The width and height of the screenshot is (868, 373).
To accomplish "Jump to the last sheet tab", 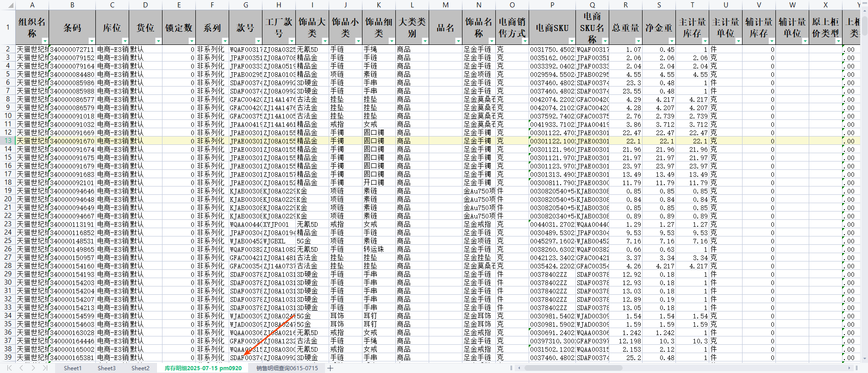I will (45, 368).
